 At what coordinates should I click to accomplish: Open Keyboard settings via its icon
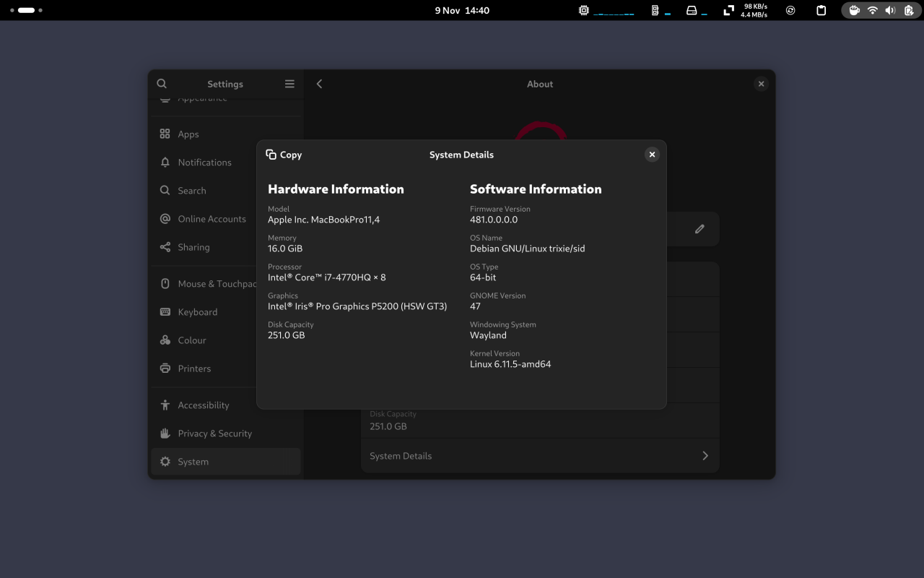click(x=165, y=311)
